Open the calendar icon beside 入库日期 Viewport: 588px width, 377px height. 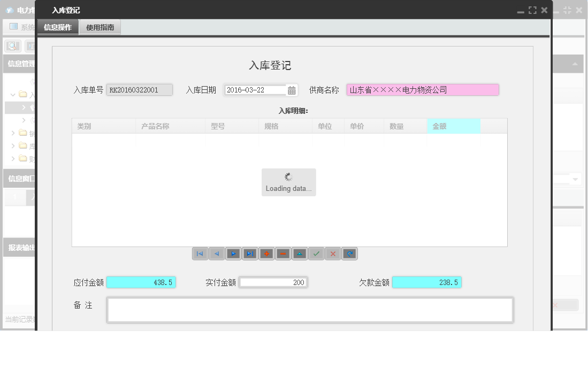coord(291,90)
